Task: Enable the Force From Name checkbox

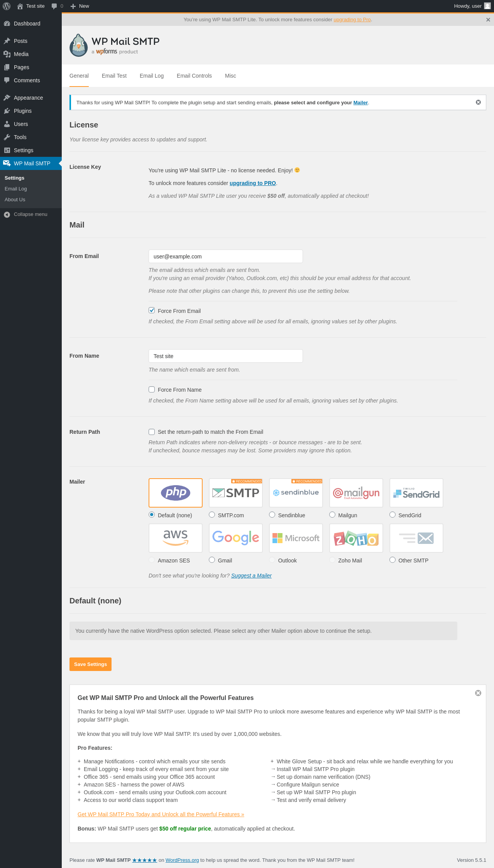Action: click(x=152, y=389)
